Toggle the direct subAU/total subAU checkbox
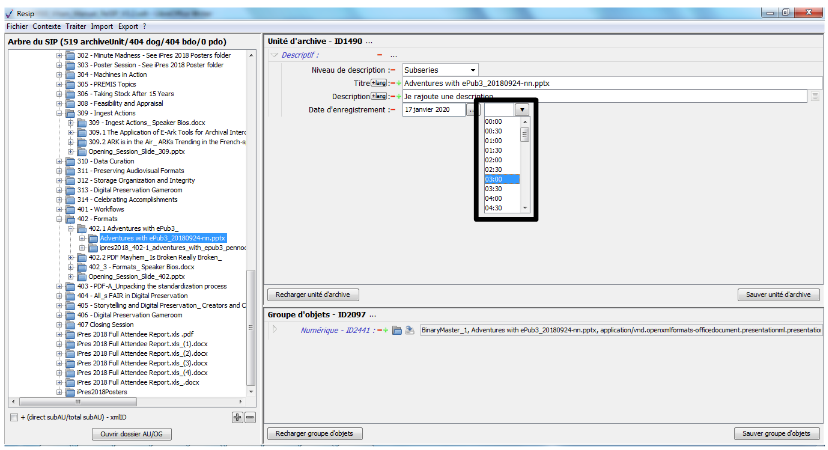 (13, 416)
